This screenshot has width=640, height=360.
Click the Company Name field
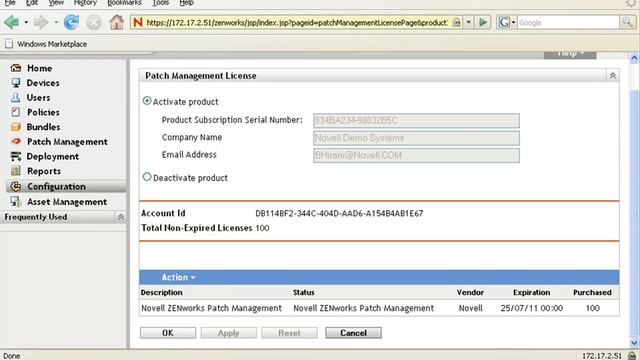[x=416, y=138]
